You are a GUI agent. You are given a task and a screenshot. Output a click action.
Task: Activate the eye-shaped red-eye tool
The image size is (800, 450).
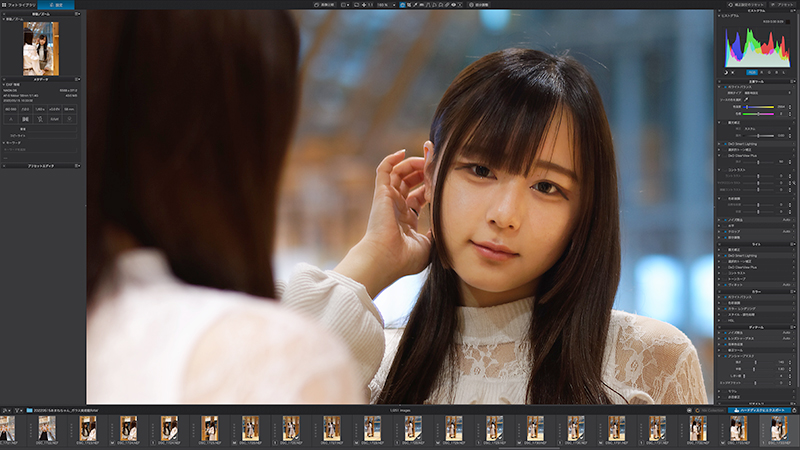coord(453,5)
